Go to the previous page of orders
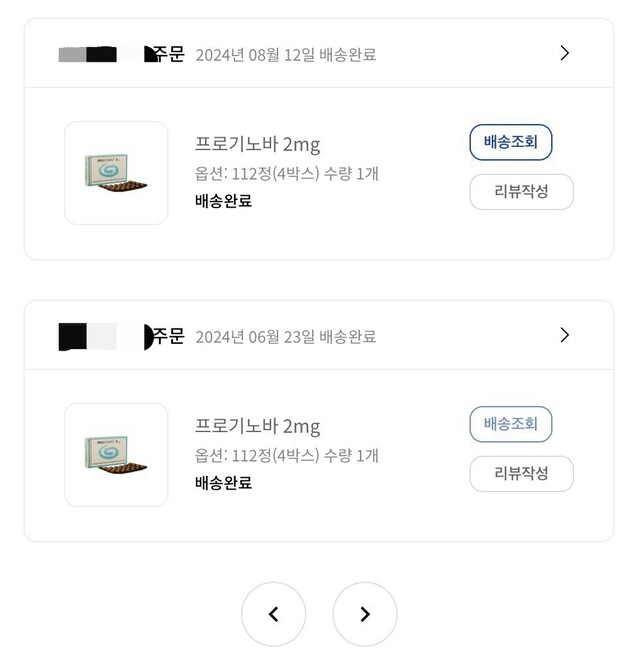 pyautogui.click(x=273, y=614)
